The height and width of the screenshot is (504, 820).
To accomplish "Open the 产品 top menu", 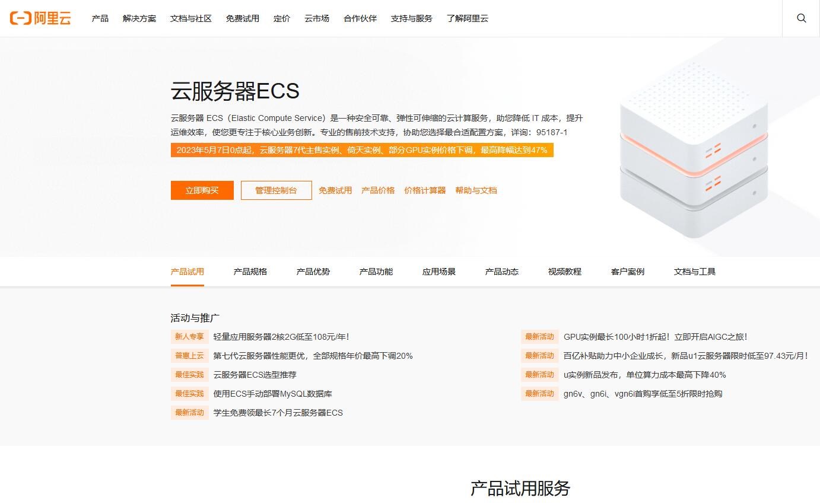I will [100, 18].
